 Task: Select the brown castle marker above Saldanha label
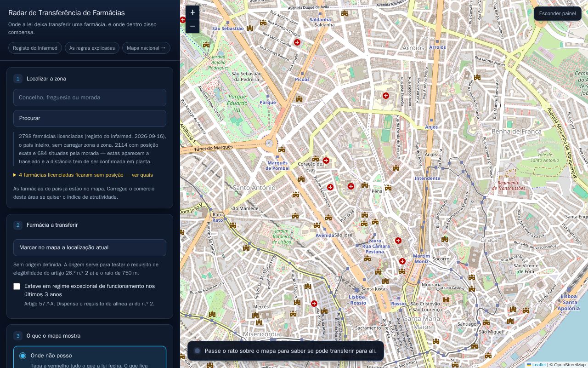[x=345, y=13]
